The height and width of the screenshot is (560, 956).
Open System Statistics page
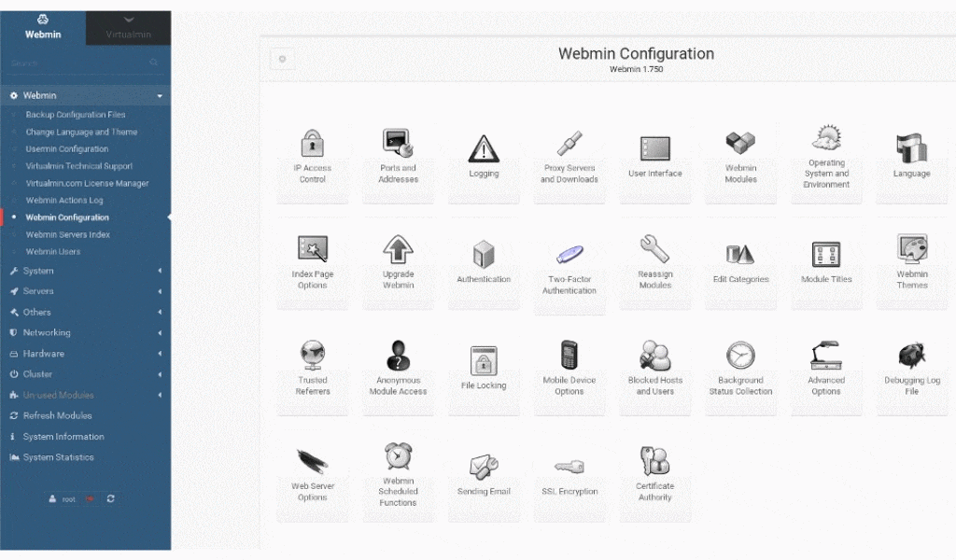click(x=59, y=457)
